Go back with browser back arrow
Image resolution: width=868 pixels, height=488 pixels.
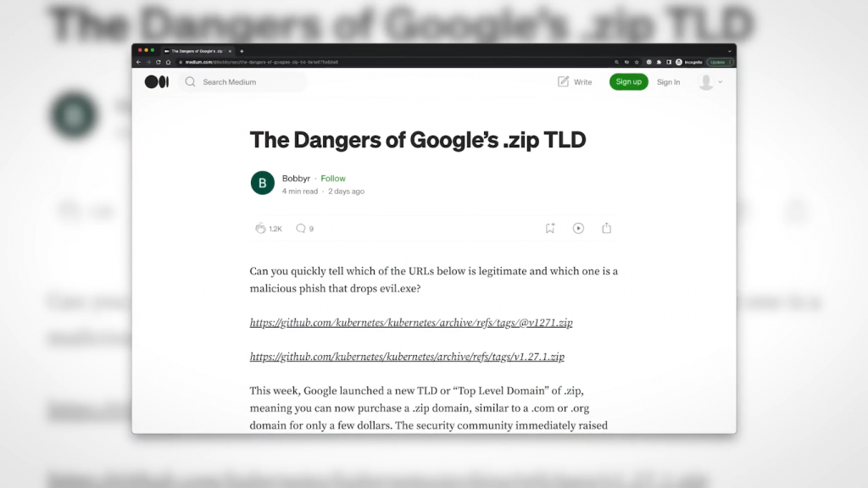pos(138,62)
